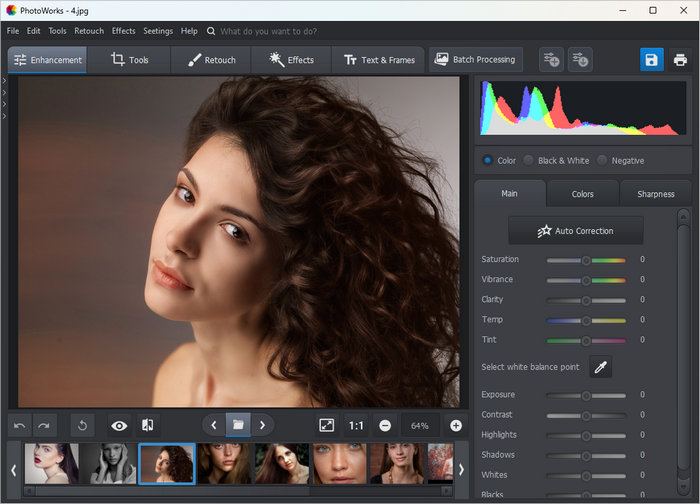The width and height of the screenshot is (700, 504).
Task: Choose the Negative radio option
Action: (x=602, y=160)
